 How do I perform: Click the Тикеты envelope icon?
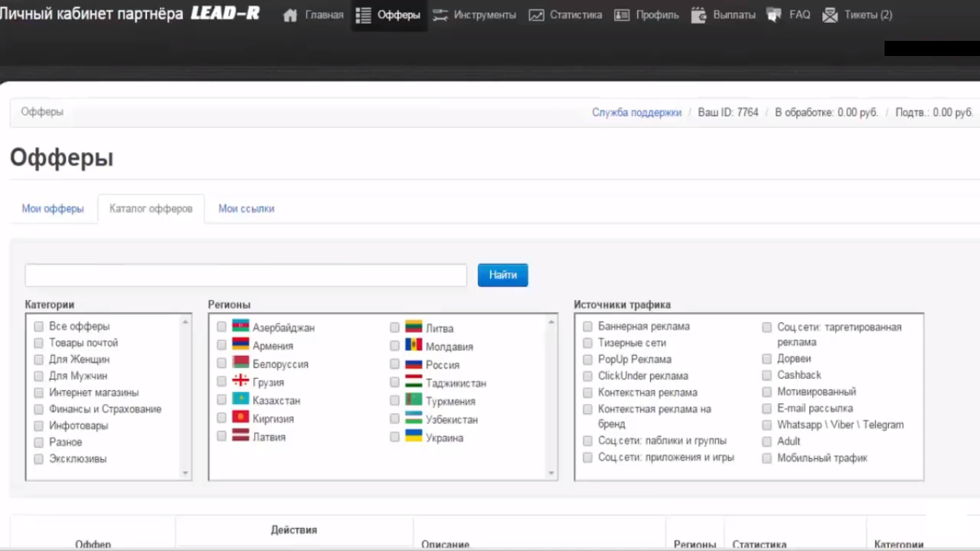click(830, 15)
